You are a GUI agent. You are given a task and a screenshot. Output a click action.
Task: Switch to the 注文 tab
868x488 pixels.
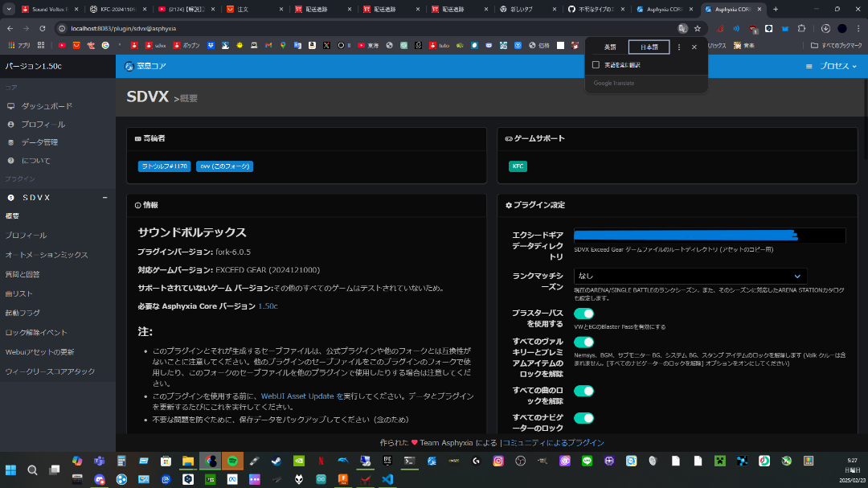coord(254,10)
